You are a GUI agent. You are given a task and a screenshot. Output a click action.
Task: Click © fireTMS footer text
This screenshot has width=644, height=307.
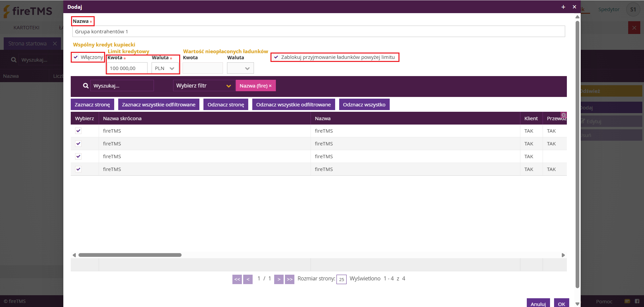(14, 301)
